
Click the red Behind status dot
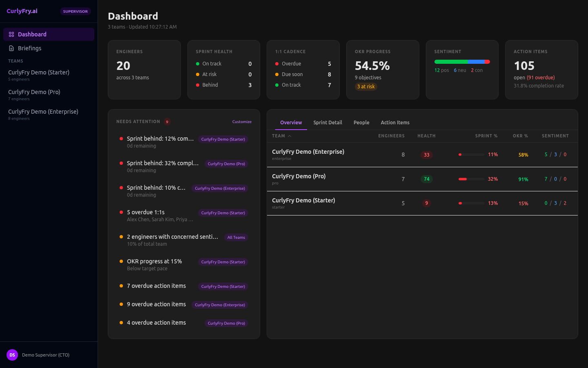[x=198, y=85]
